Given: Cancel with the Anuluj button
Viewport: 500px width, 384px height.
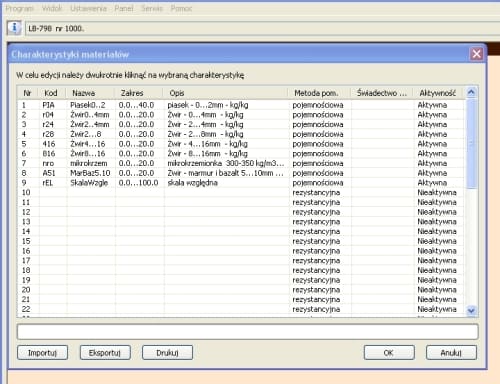Looking at the screenshot, I should [451, 353].
